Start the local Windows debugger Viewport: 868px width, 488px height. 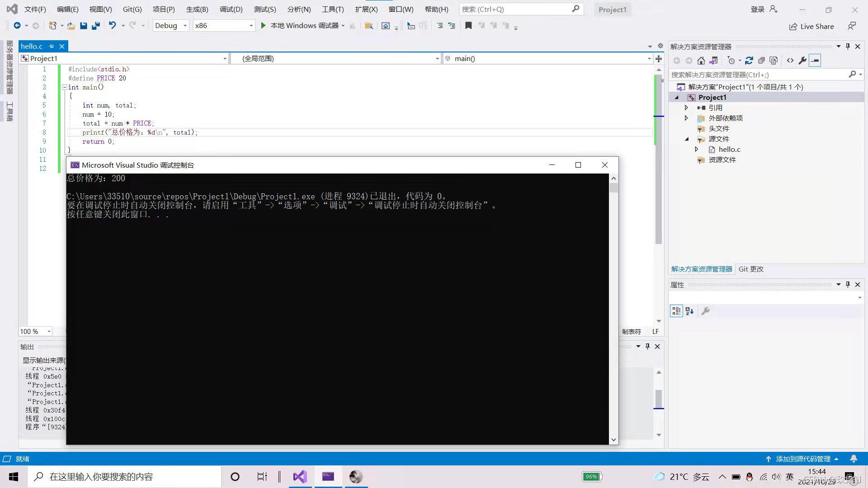263,26
